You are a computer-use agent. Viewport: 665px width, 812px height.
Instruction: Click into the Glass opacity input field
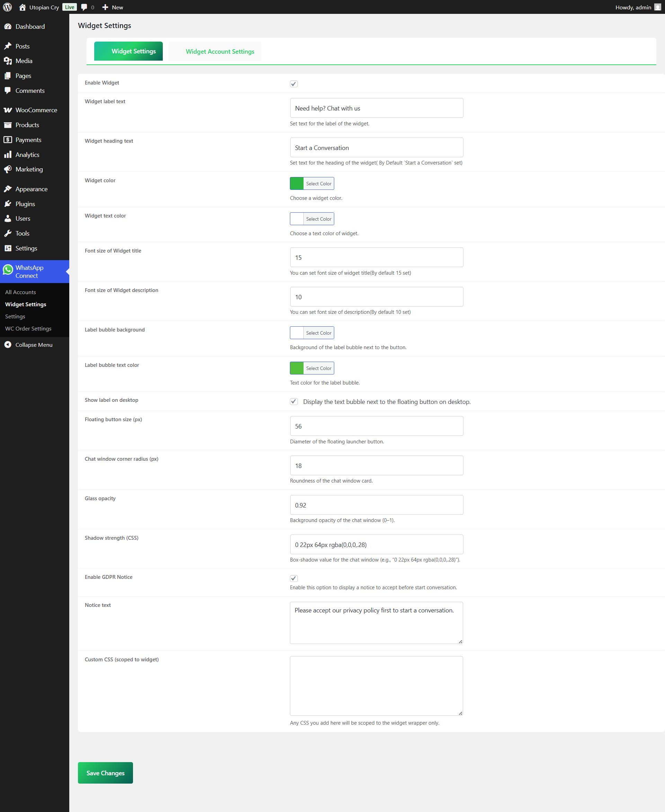[x=376, y=505]
